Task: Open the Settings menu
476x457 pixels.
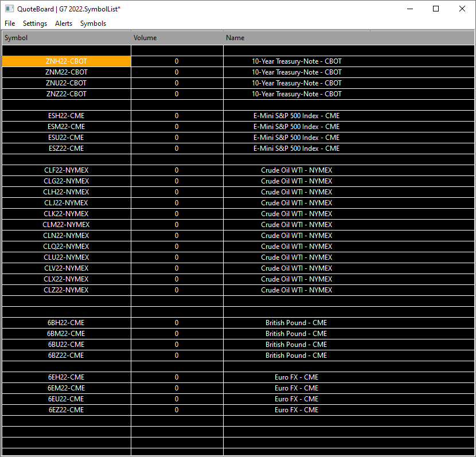Action: [35, 24]
